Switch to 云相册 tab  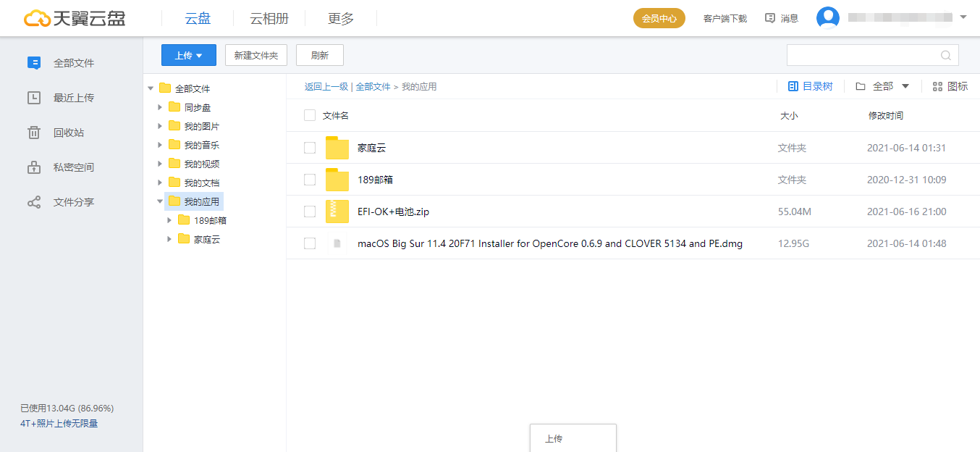click(x=269, y=19)
